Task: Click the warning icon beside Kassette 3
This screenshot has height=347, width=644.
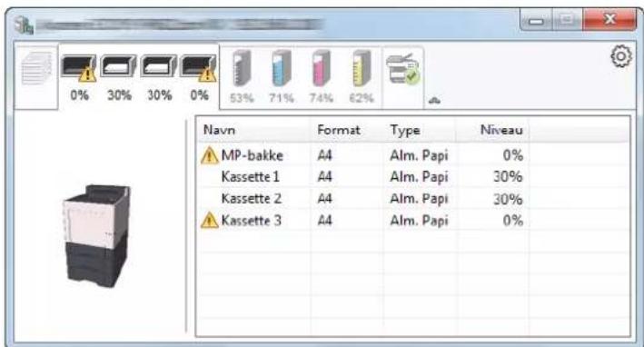Action: coord(210,221)
